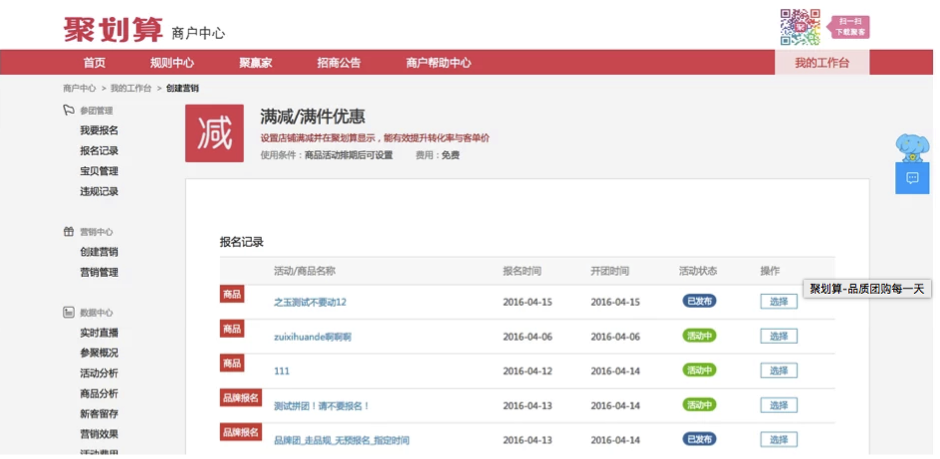This screenshot has height=459, width=940.
Task: Open 宝贝管理 in sidebar
Action: (x=99, y=171)
